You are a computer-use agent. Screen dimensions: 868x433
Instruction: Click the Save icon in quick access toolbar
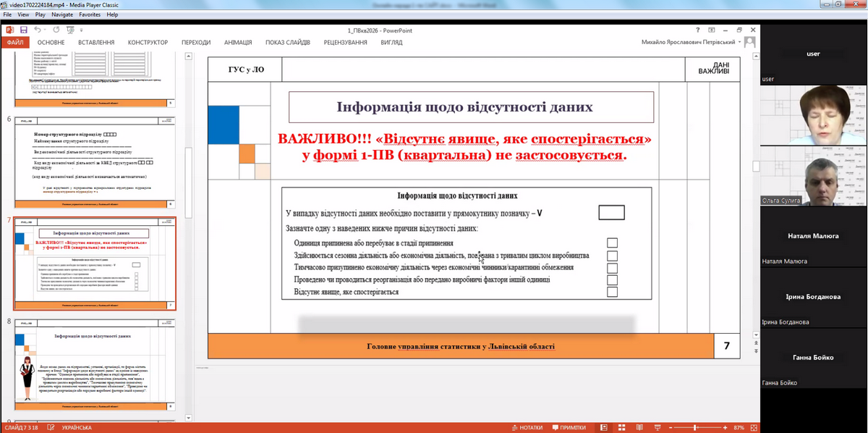click(24, 29)
